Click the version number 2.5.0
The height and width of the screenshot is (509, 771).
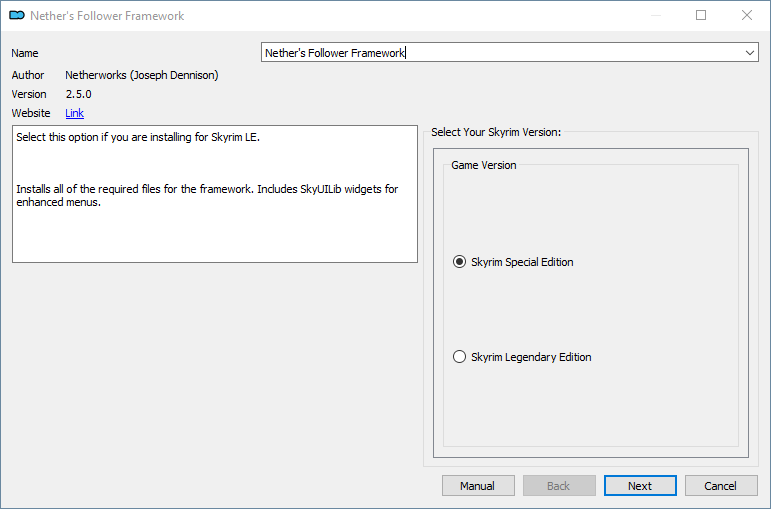pyautogui.click(x=79, y=94)
